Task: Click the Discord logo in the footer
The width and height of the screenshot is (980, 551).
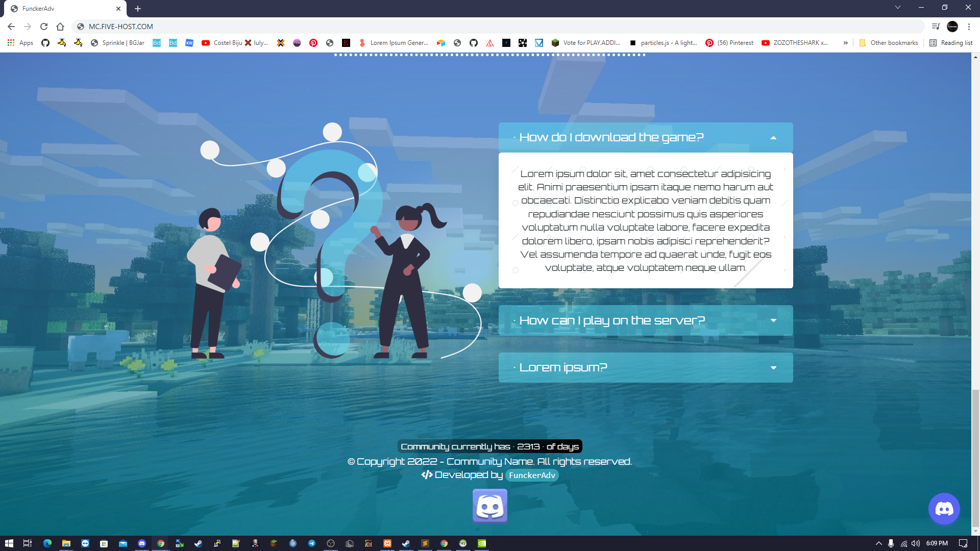Action: point(489,506)
